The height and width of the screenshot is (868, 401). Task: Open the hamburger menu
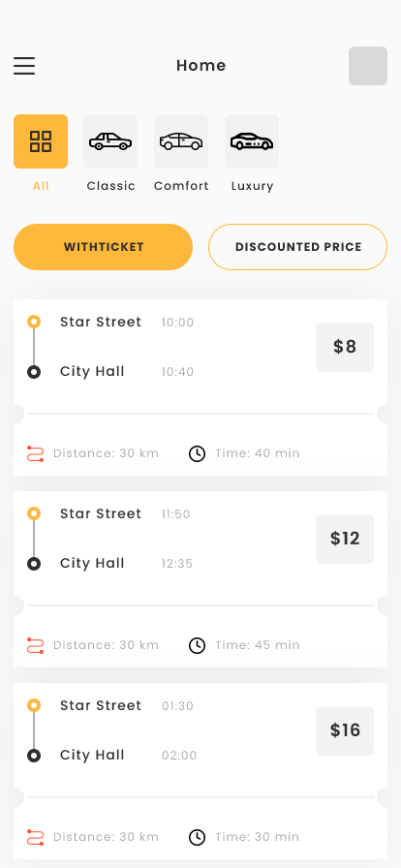pos(24,66)
